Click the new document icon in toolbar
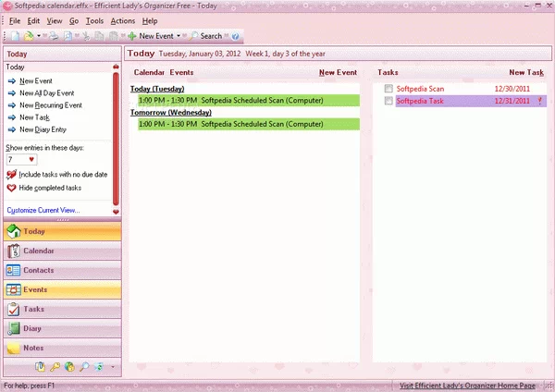Viewport: 555px width, 392px height. pos(13,36)
